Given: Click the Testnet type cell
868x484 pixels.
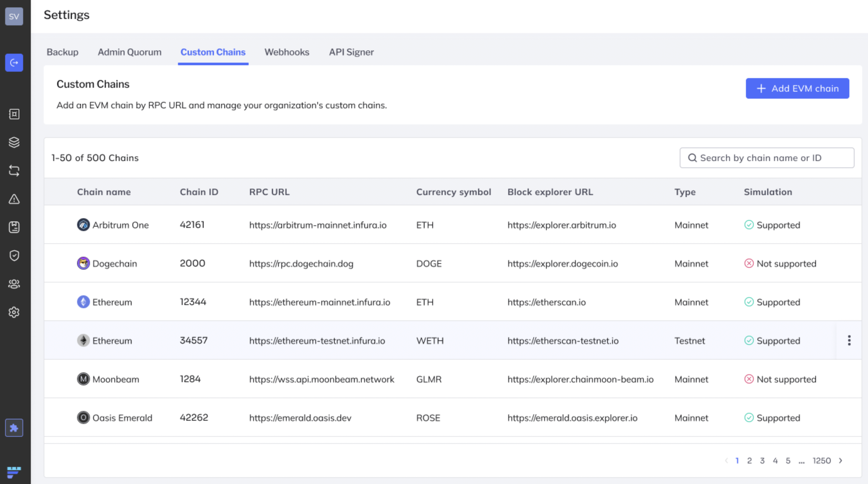Looking at the screenshot, I should 689,340.
